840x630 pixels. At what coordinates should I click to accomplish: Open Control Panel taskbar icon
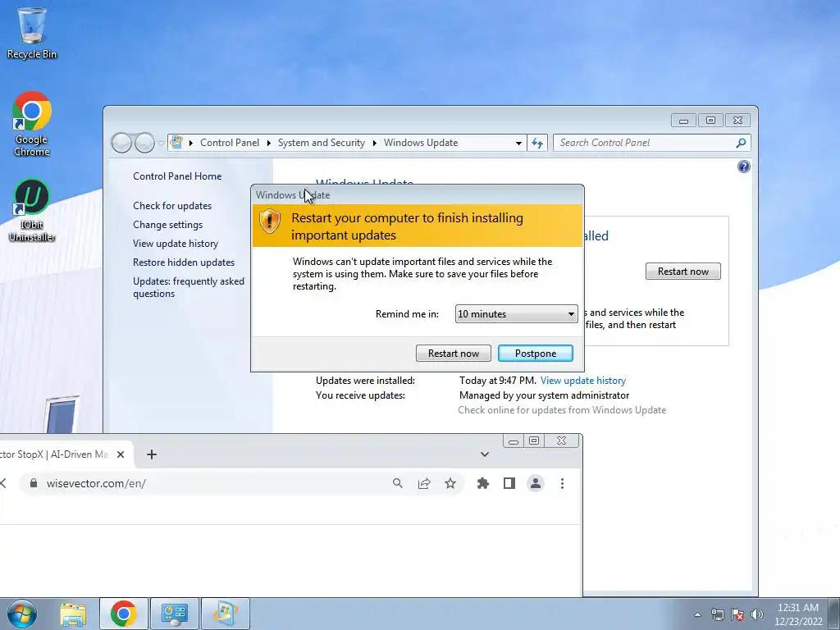pos(174,614)
